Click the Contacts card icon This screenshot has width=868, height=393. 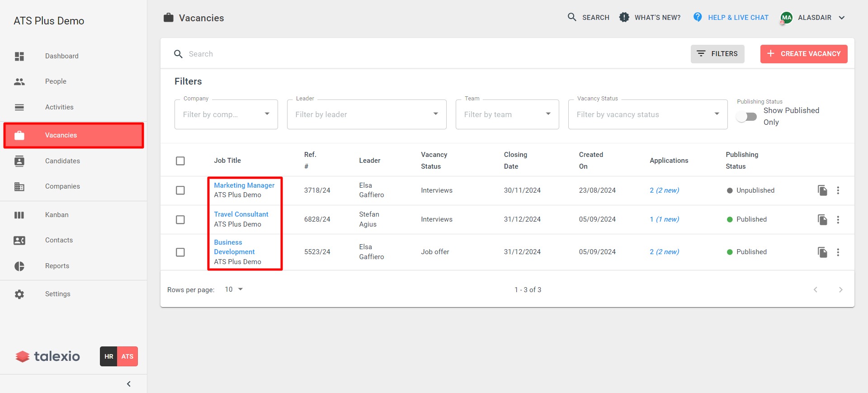tap(19, 240)
